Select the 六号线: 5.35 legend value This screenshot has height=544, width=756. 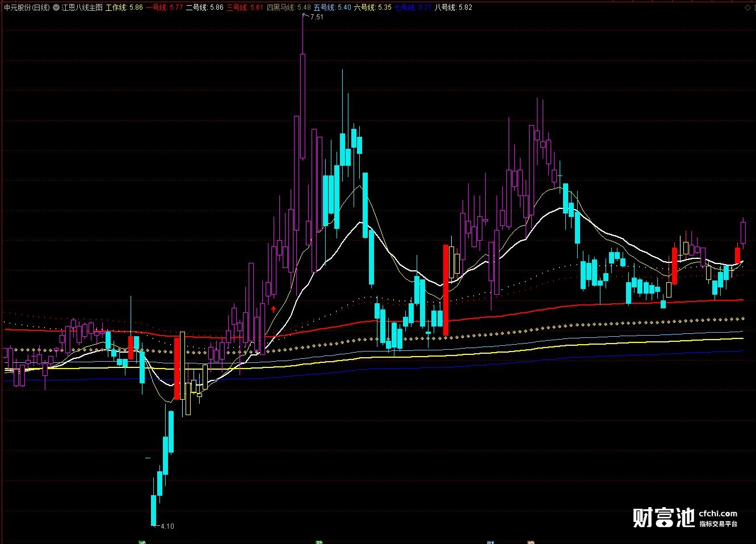click(373, 8)
